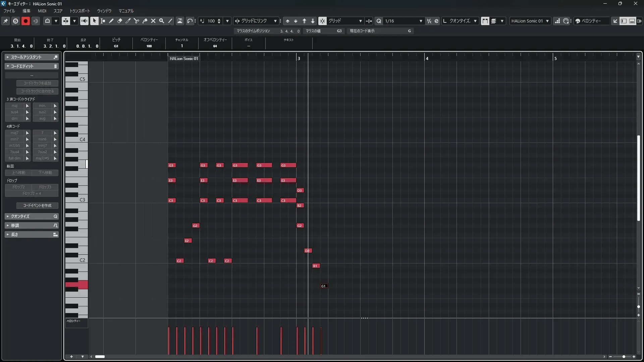Viewport: 644px width, 362px height.
Task: Select the Draw pencil tool
Action: [x=111, y=21]
